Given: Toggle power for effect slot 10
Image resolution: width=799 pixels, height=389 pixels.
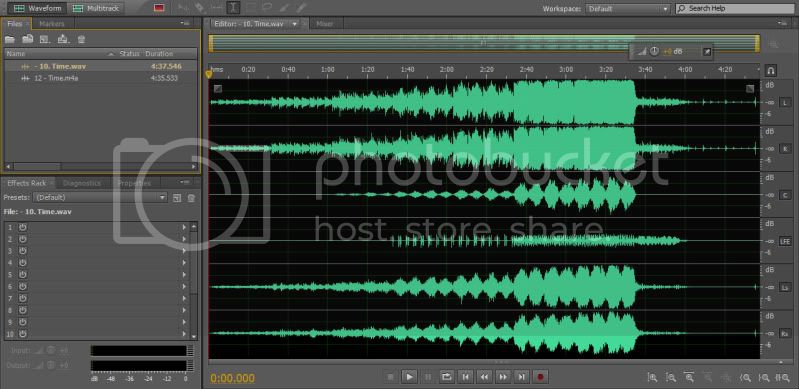Looking at the screenshot, I should 22,334.
